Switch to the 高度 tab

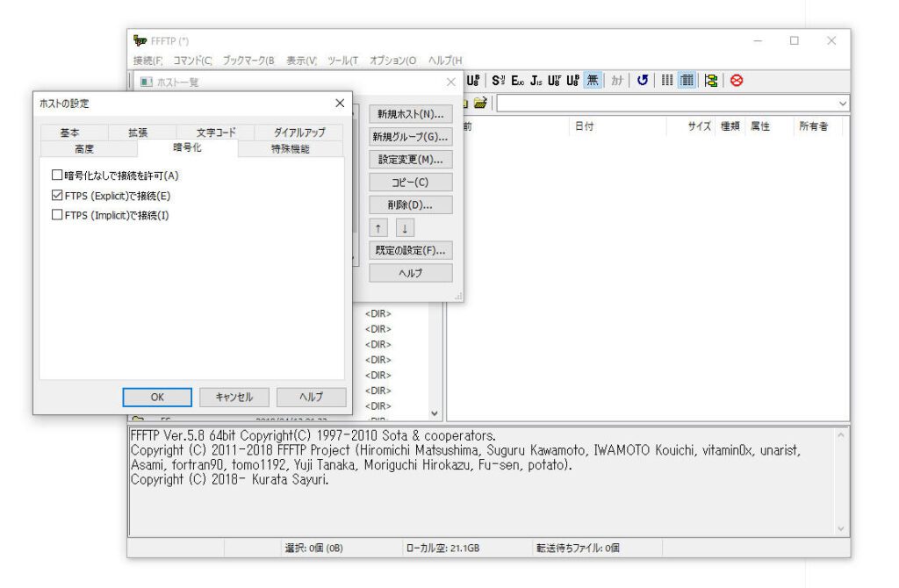tap(83, 148)
